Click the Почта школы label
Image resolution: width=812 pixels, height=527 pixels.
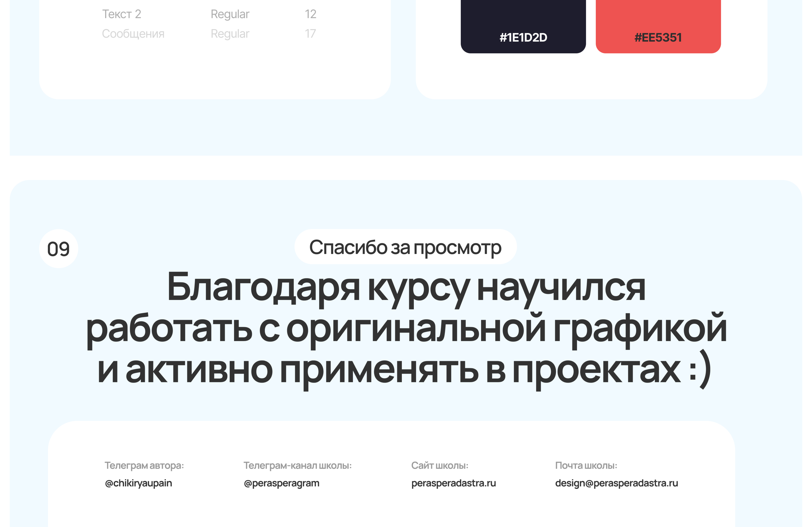586,465
